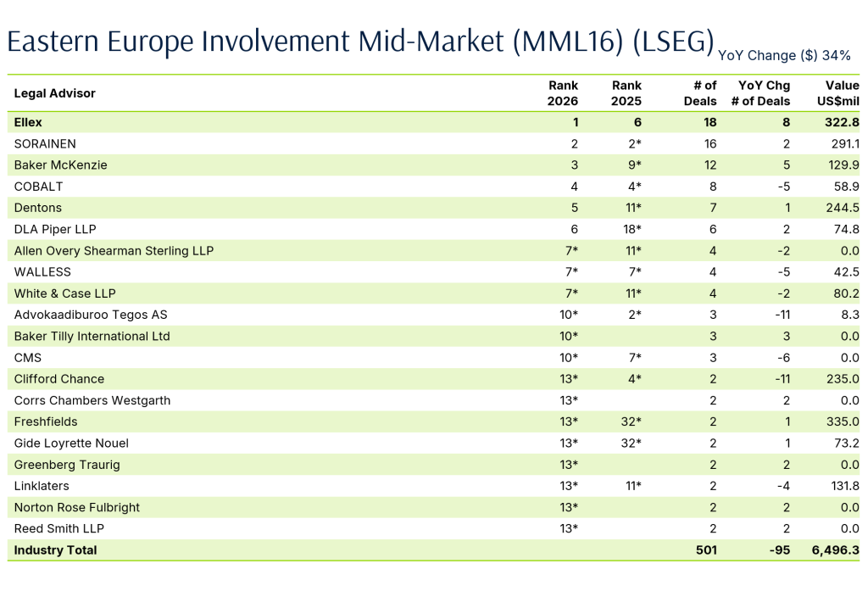868x597 pixels.
Task: Click the Legal Advisor column header
Action: (55, 93)
